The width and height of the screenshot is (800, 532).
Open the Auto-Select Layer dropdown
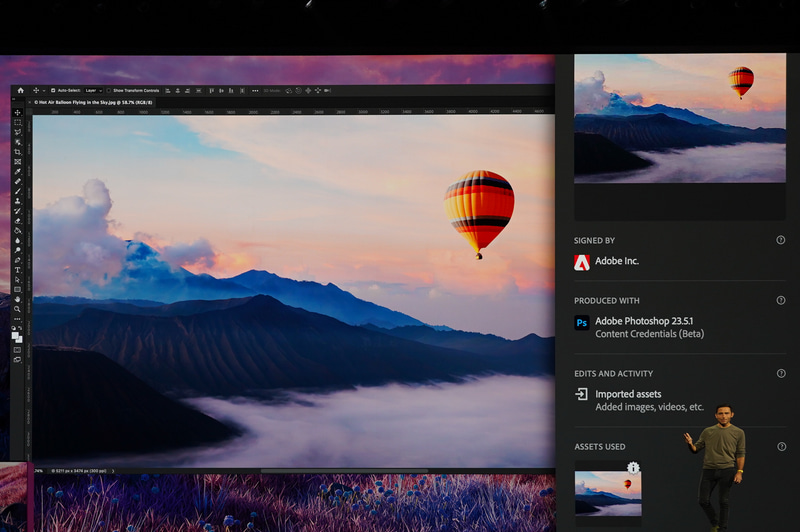pos(93,90)
